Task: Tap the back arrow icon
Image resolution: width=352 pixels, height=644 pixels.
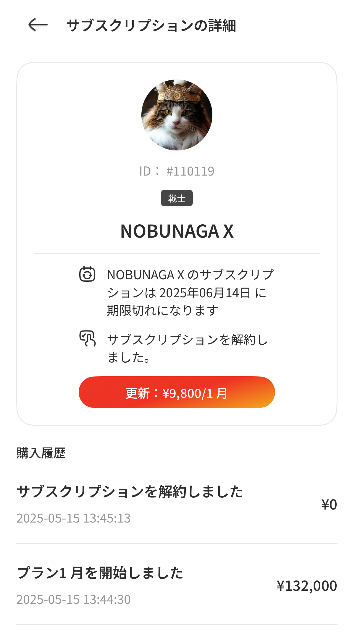Action: coord(38,25)
